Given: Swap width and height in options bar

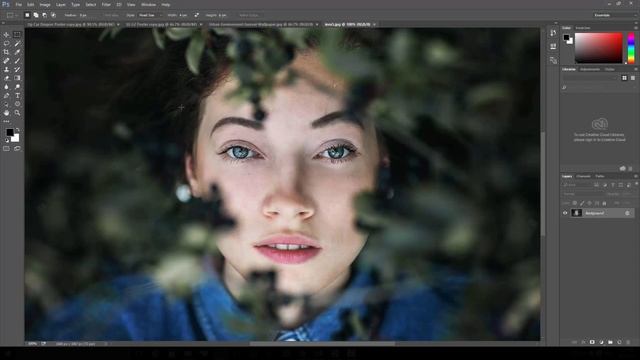Looking at the screenshot, I should tap(197, 15).
